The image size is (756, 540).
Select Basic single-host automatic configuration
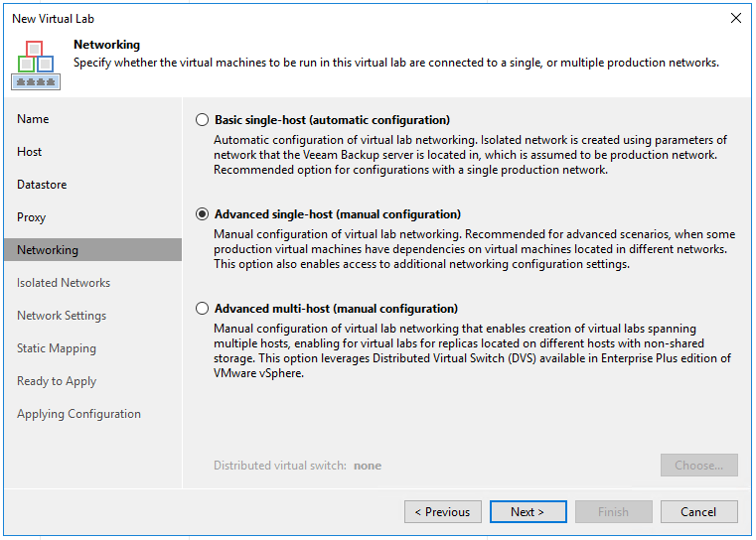pos(203,120)
